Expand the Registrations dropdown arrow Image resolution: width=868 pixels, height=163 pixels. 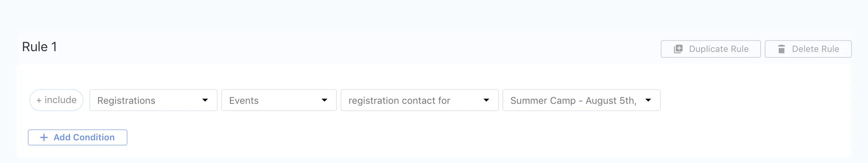click(x=205, y=100)
